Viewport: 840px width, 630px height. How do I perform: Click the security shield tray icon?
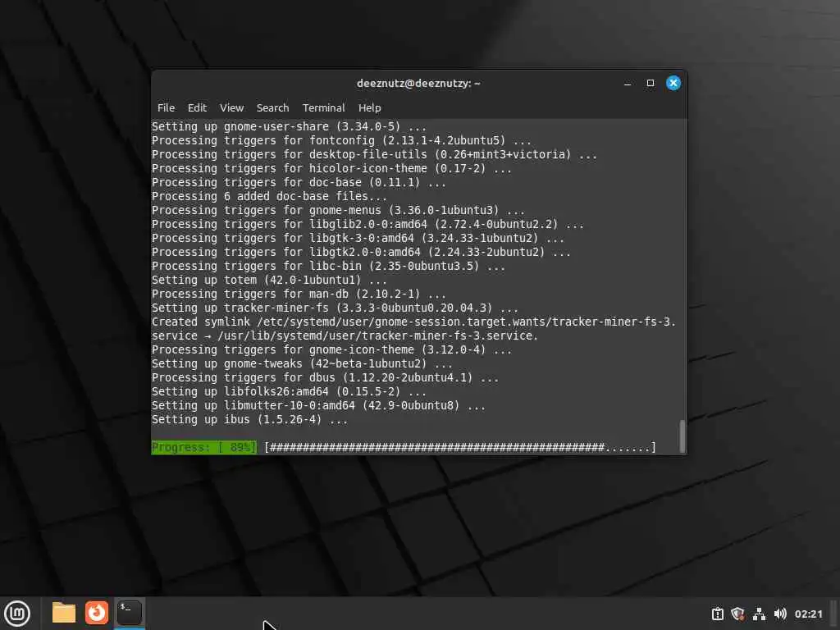(737, 614)
